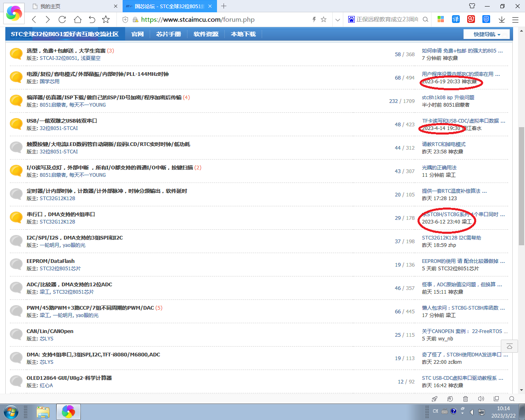Click the window split icon in status bar
The height and width of the screenshot is (420, 525).
pyautogui.click(x=496, y=399)
